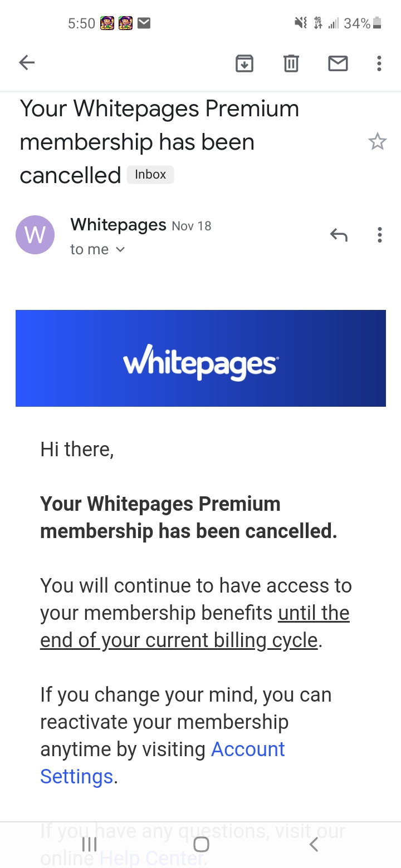Open message options beside reply arrow
The image size is (401, 868).
click(x=379, y=235)
